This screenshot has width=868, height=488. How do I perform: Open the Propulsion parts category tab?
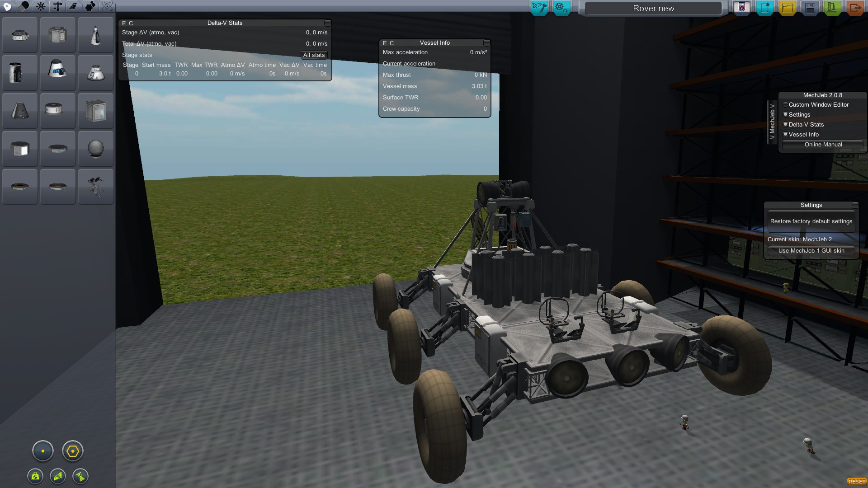[x=24, y=6]
